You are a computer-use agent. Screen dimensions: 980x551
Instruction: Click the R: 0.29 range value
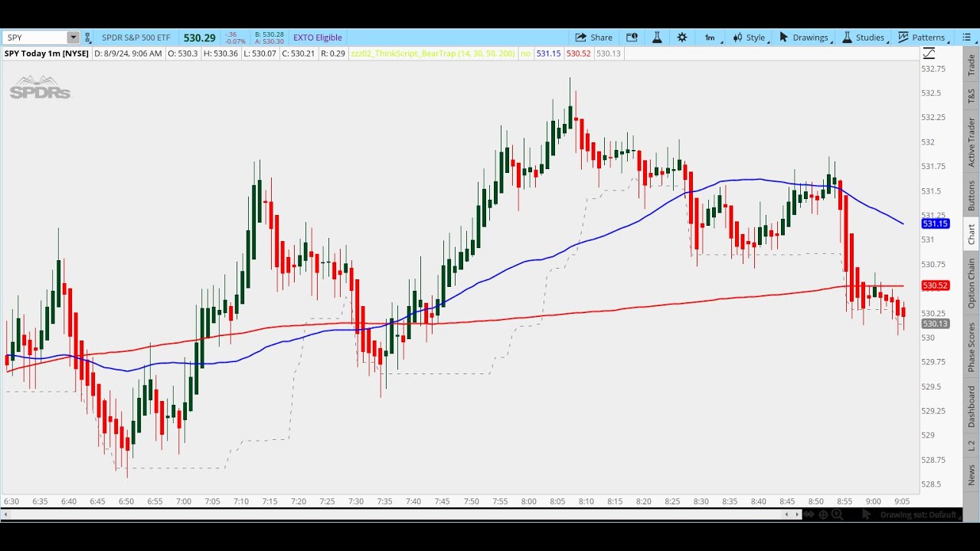[x=332, y=54]
